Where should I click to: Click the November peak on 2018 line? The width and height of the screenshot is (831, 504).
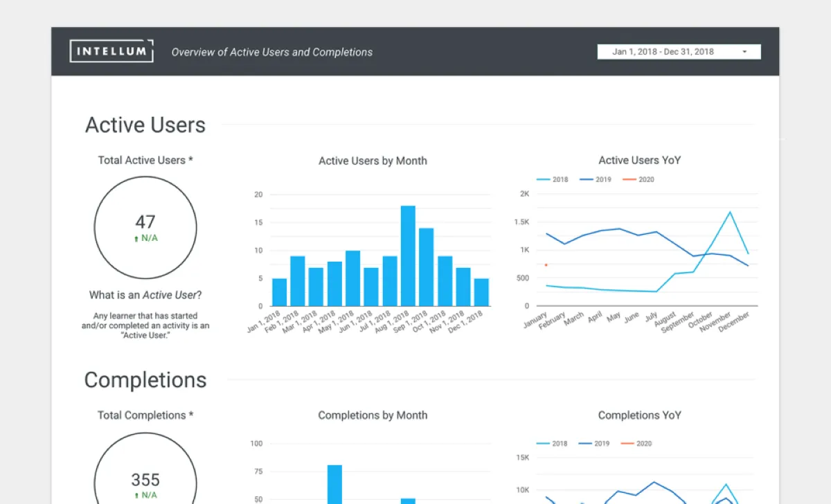point(730,212)
